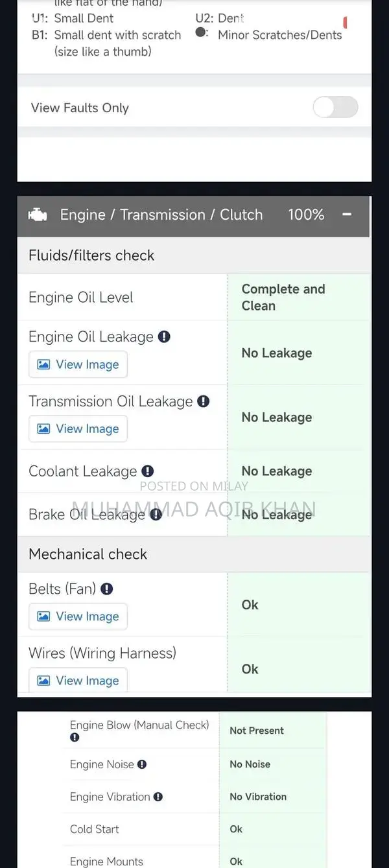Collapse the Engine / Transmission / Clutch section

(347, 215)
